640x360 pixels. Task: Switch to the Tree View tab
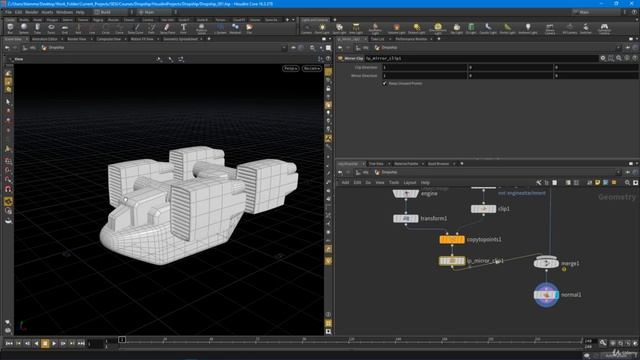point(376,164)
